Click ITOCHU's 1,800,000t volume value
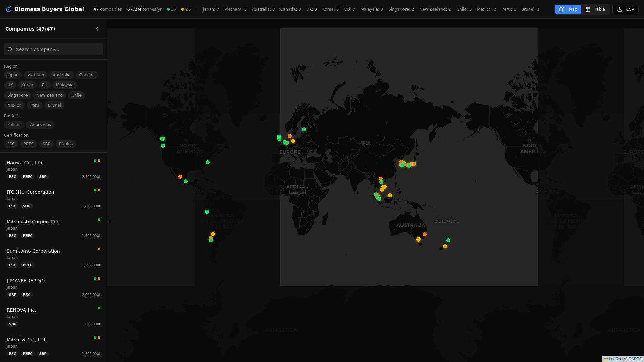This screenshot has width=644, height=362. point(91,206)
